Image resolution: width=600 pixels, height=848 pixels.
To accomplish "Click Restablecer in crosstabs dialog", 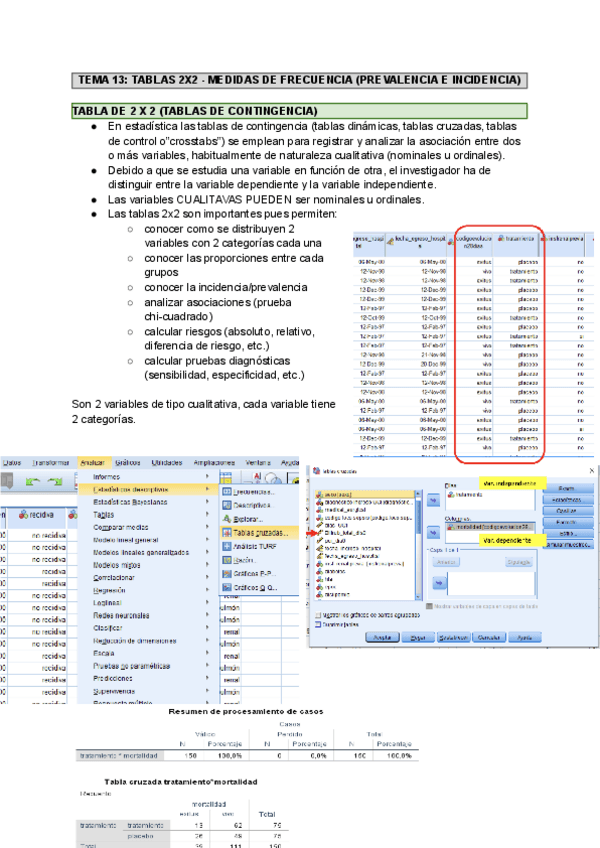I will 453,638.
